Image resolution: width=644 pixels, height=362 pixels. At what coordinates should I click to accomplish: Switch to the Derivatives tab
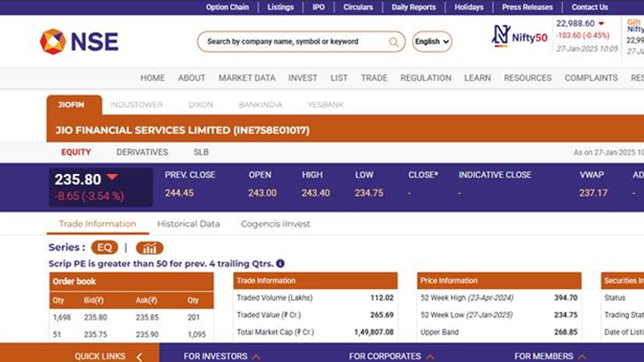[x=142, y=152]
